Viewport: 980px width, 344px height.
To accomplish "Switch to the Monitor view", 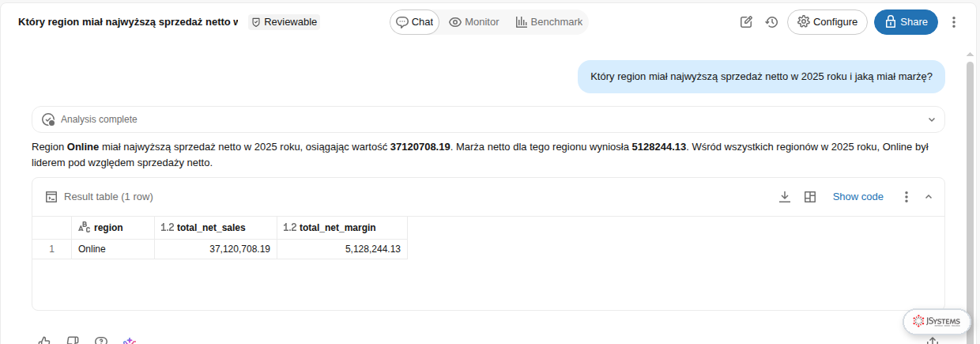I will (x=474, y=22).
